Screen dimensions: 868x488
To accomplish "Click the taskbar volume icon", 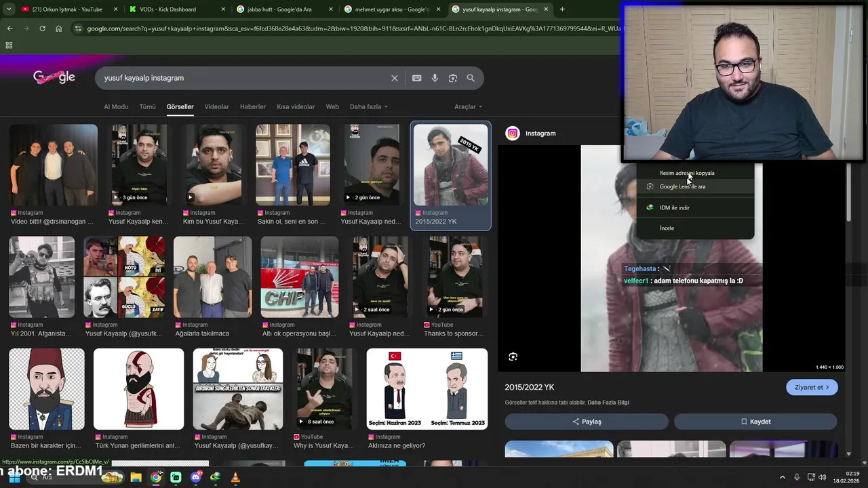I will [x=823, y=477].
